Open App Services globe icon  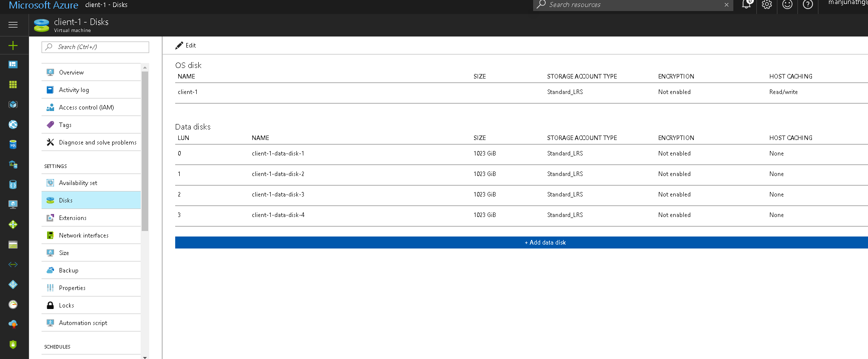tap(13, 124)
